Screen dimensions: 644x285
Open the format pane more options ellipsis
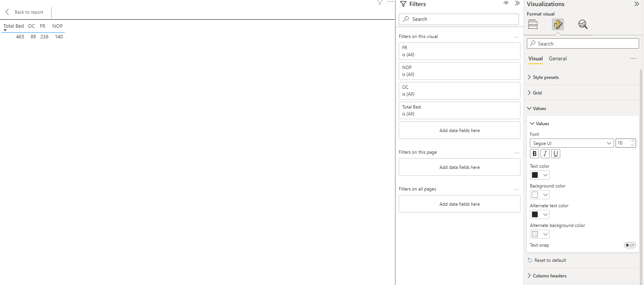point(633,58)
